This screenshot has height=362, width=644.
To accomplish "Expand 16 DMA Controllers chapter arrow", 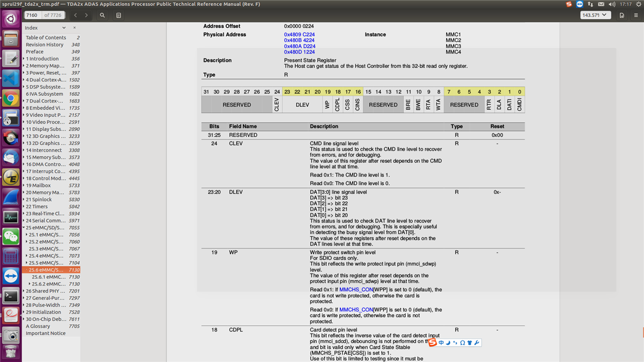I will coord(24,164).
